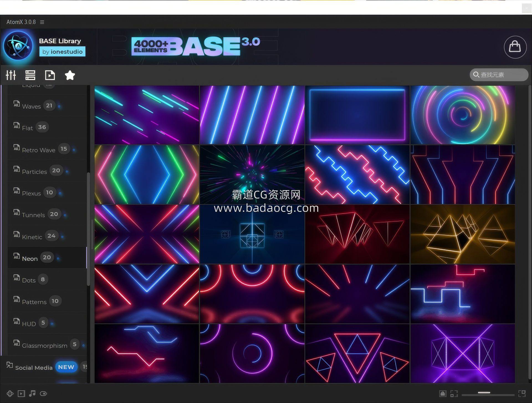Select the Dots category
532x403 pixels.
[47, 279]
